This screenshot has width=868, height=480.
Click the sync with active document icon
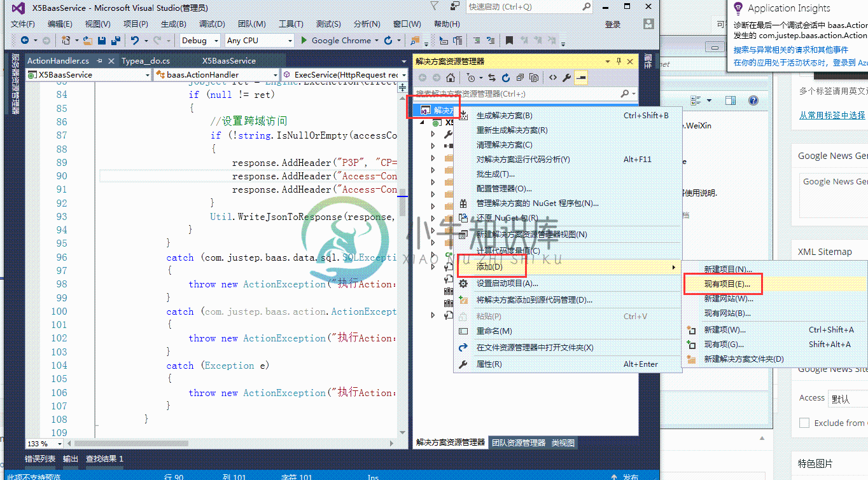pyautogui.click(x=492, y=78)
